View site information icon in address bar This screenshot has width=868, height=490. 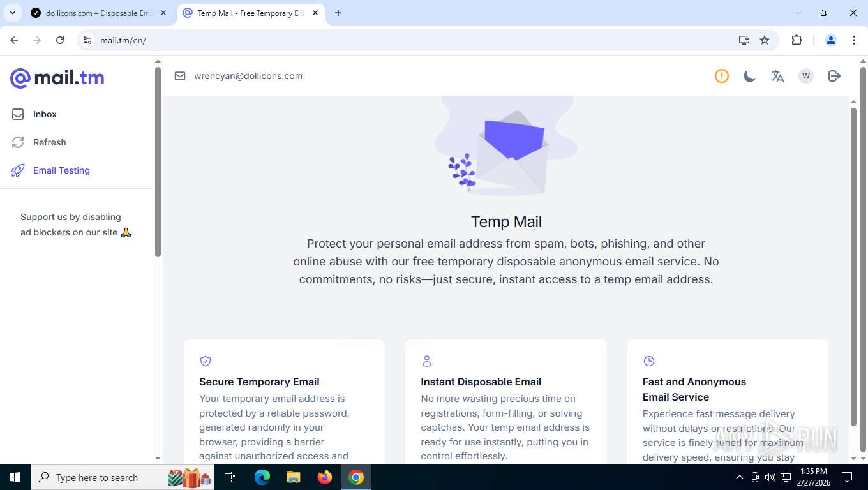87,40
